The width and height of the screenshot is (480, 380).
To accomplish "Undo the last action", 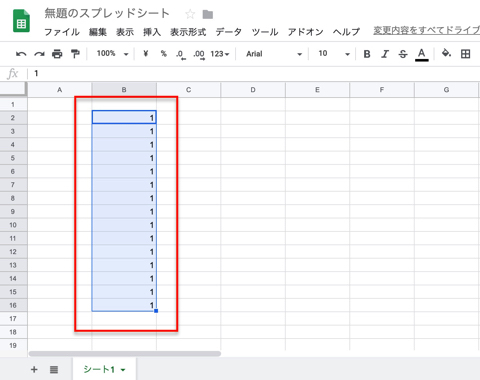I will [x=21, y=54].
